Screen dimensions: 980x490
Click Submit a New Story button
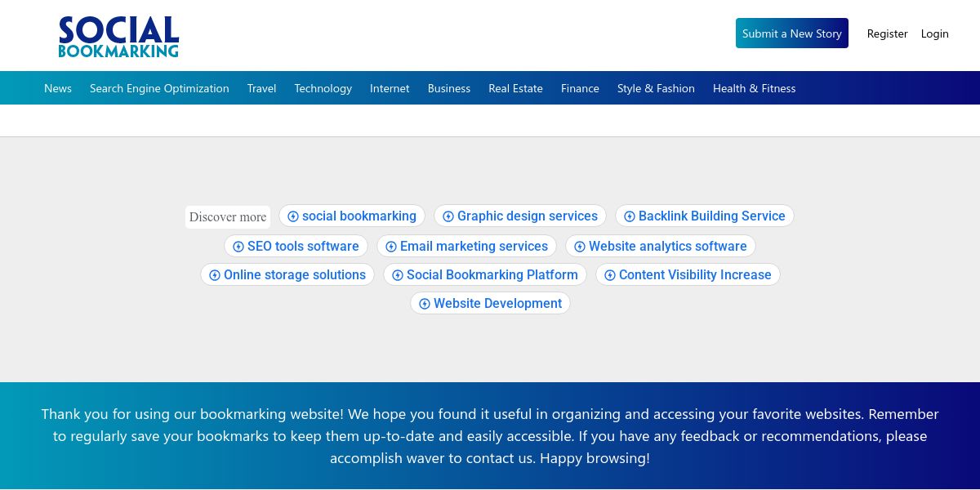(x=792, y=33)
